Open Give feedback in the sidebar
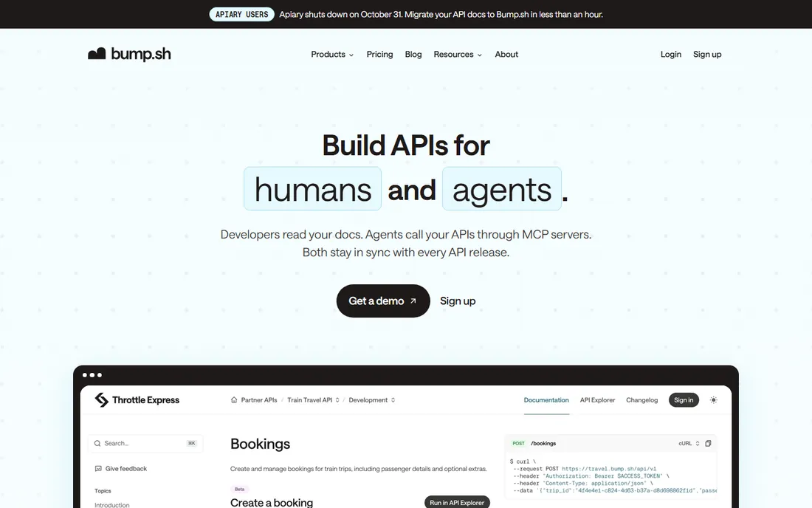Image resolution: width=812 pixels, height=508 pixels. point(125,469)
